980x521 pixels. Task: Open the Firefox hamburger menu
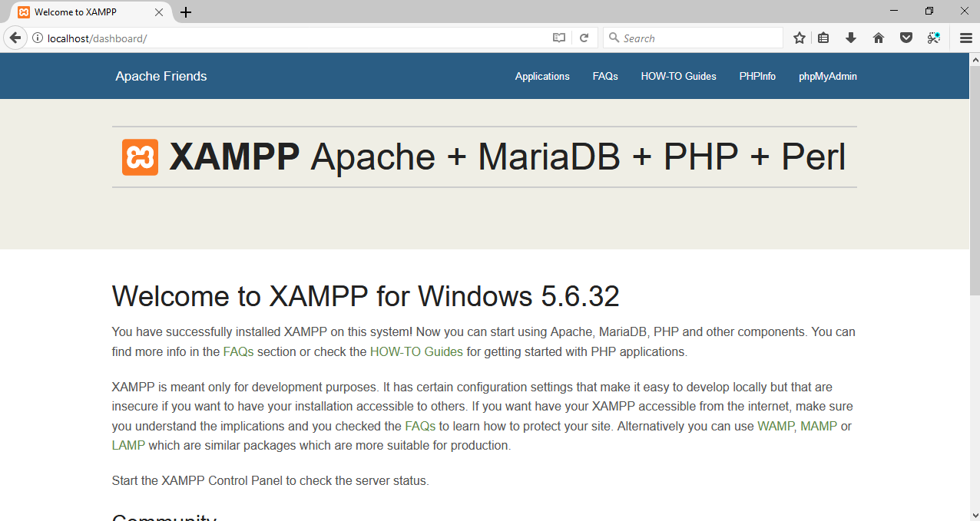[965, 37]
